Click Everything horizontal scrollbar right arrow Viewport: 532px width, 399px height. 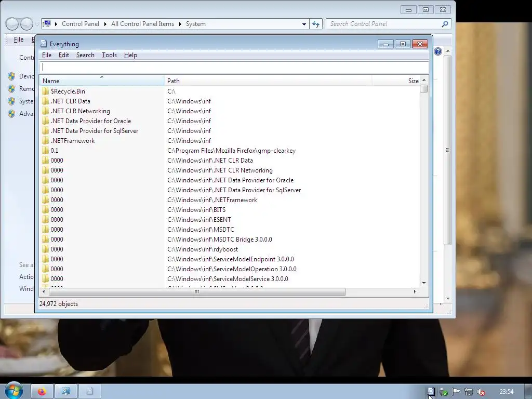pos(415,291)
